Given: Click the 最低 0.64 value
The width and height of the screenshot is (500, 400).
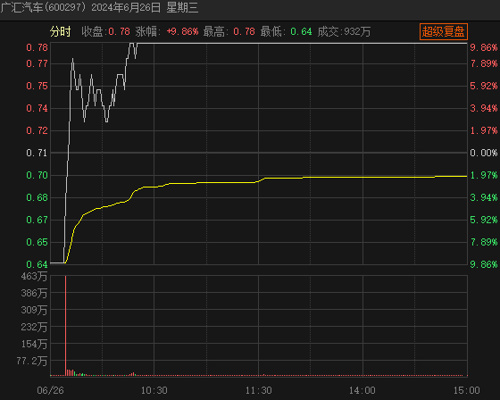Looking at the screenshot, I should pos(286,32).
